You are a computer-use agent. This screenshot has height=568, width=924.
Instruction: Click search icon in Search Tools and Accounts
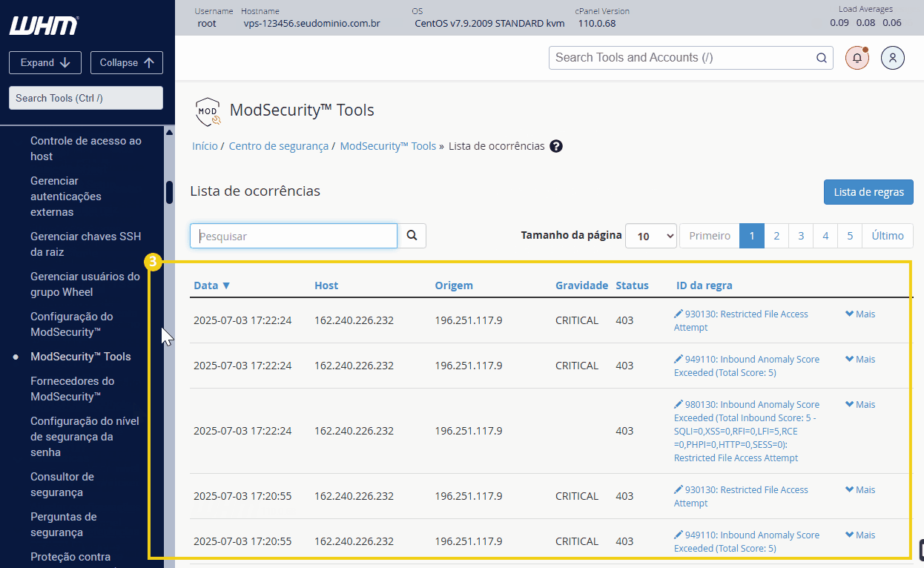click(x=821, y=58)
